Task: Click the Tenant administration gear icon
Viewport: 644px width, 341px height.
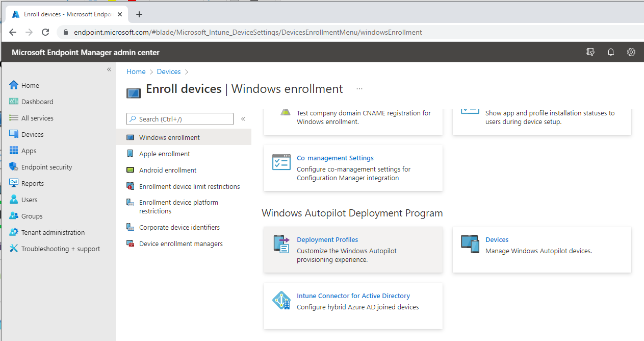Action: 14,232
